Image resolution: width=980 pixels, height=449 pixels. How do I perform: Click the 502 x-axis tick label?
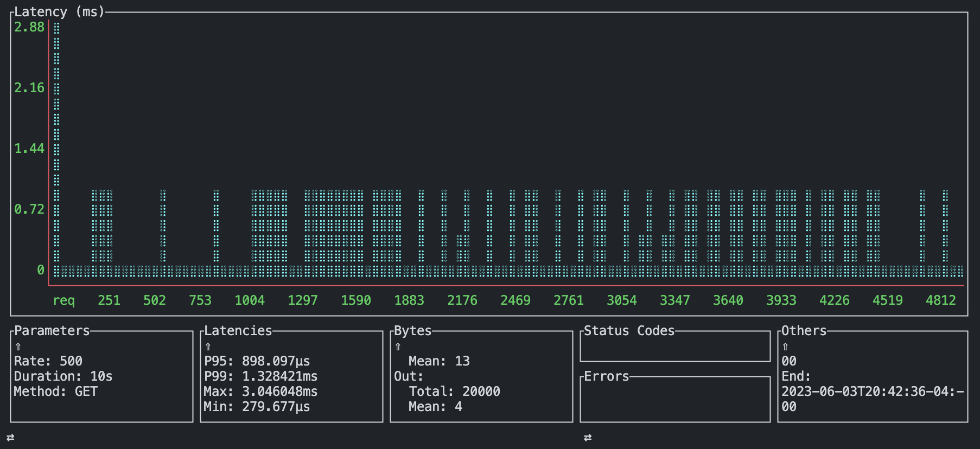coord(155,300)
